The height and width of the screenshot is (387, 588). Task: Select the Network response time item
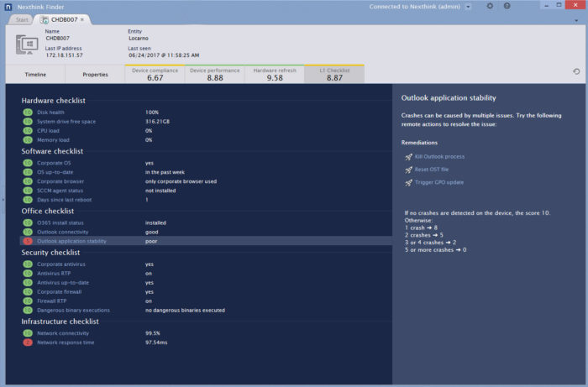click(66, 343)
